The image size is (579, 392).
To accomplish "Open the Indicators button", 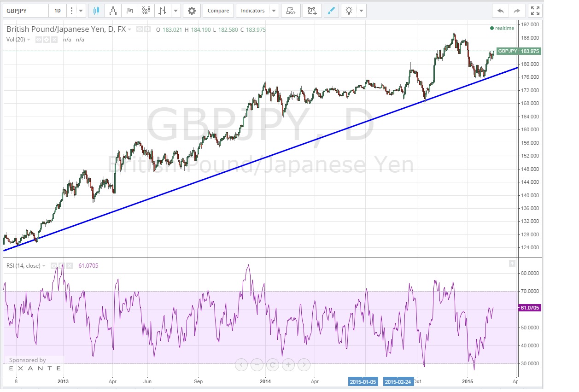I will (253, 11).
